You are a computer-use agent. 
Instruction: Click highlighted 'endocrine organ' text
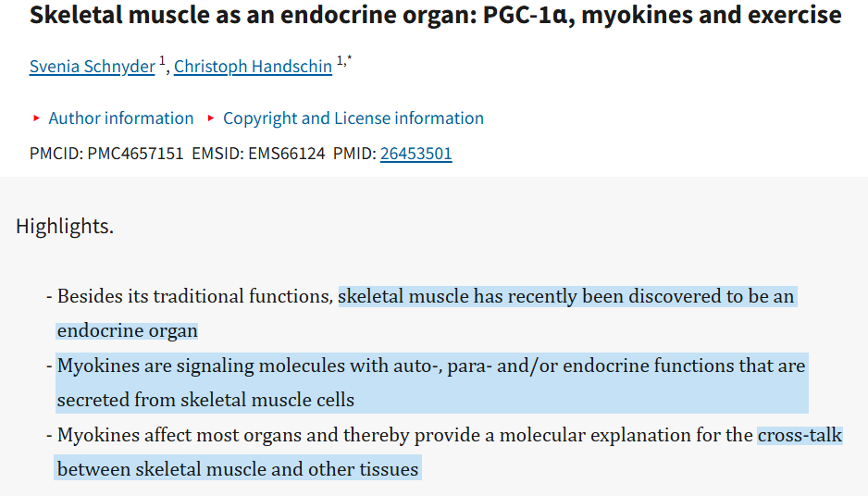[128, 330]
